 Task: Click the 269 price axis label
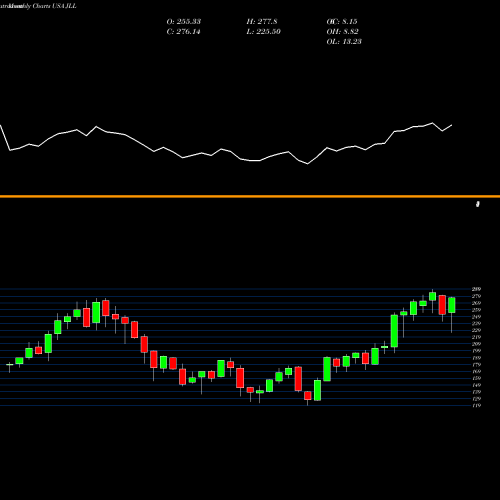476,303
